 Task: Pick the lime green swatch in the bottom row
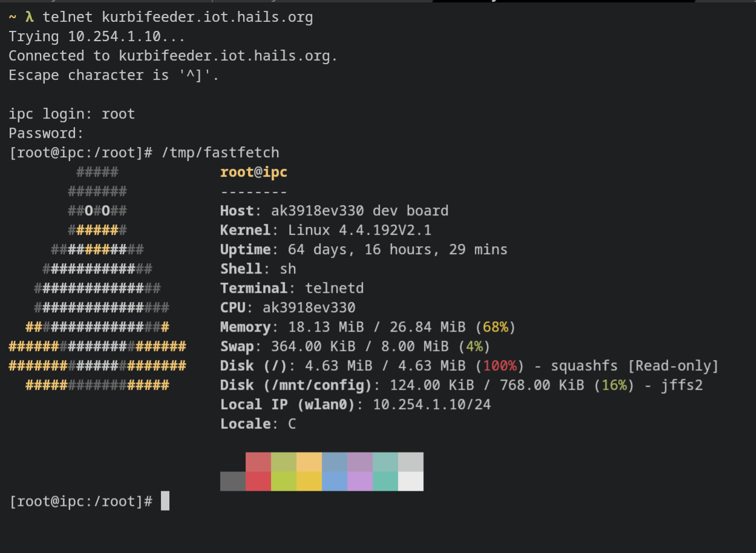click(284, 482)
